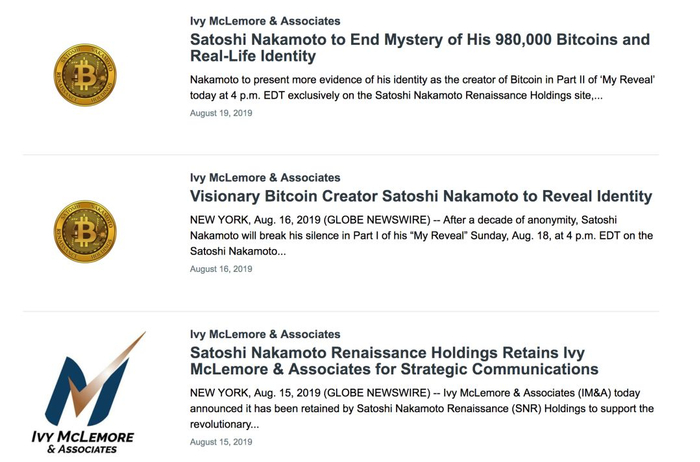The width and height of the screenshot is (700, 462).
Task: Click the August 16, 2019 date
Action: (221, 269)
